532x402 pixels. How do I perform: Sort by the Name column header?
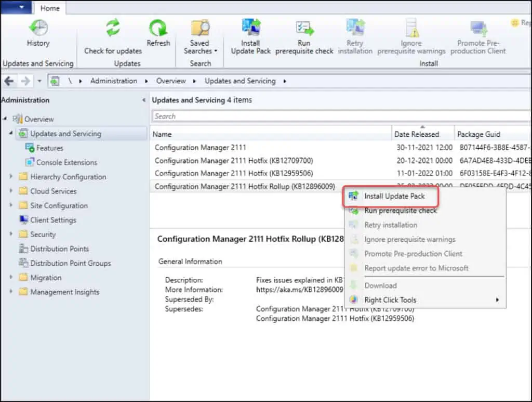click(271, 134)
